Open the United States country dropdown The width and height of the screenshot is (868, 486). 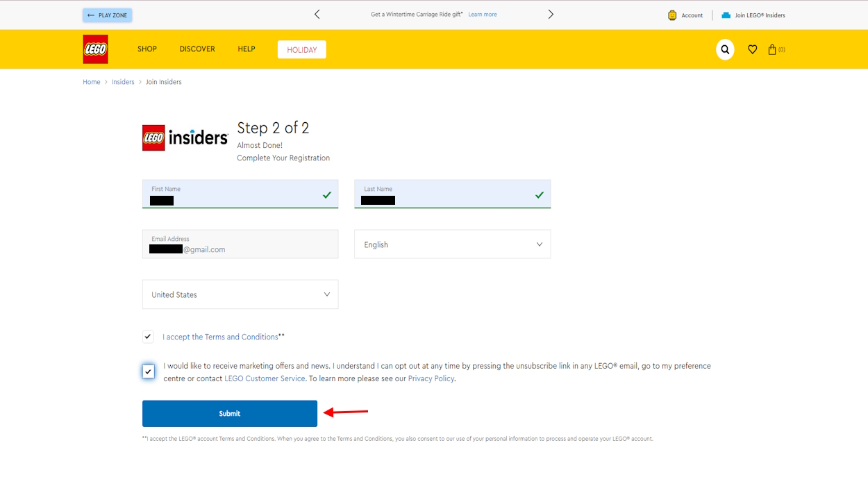pyautogui.click(x=240, y=294)
